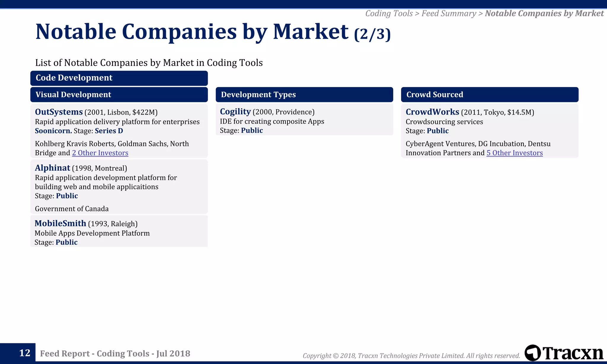Image resolution: width=607 pixels, height=364 pixels.
Task: Click '(2000, Providence)' details text
Action: pyautogui.click(x=283, y=112)
